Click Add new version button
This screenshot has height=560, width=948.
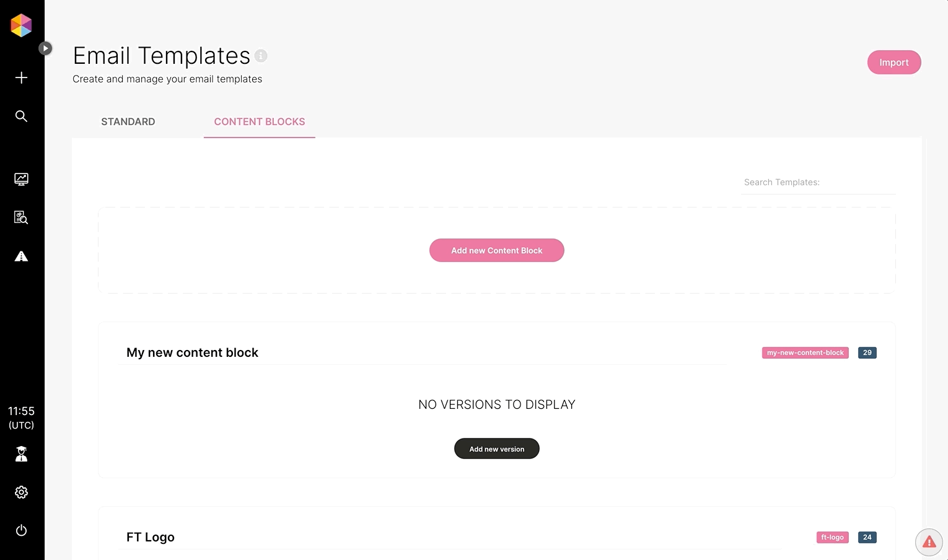[x=497, y=448]
